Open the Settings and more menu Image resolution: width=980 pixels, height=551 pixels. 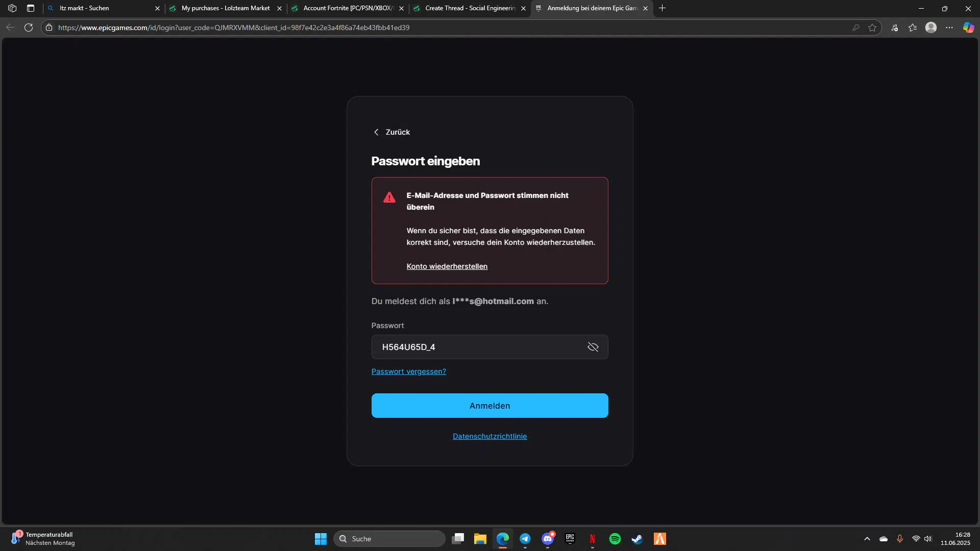tap(949, 28)
